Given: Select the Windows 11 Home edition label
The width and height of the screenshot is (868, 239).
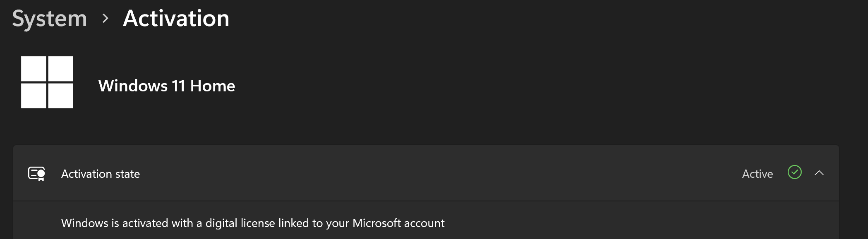Looking at the screenshot, I should click(166, 86).
